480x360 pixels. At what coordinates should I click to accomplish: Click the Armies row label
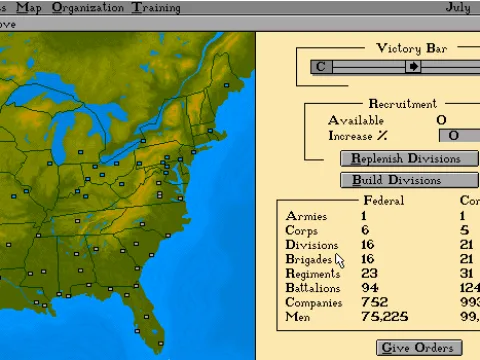(306, 216)
